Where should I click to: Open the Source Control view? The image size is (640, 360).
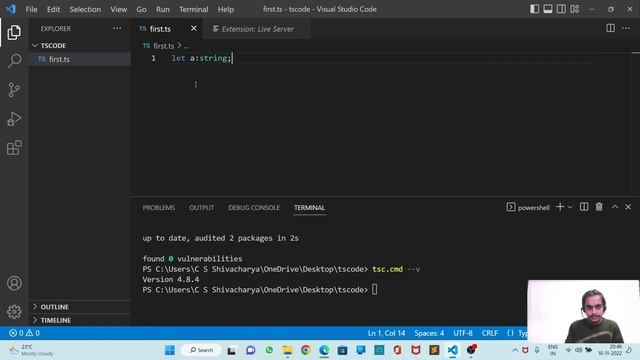(14, 89)
